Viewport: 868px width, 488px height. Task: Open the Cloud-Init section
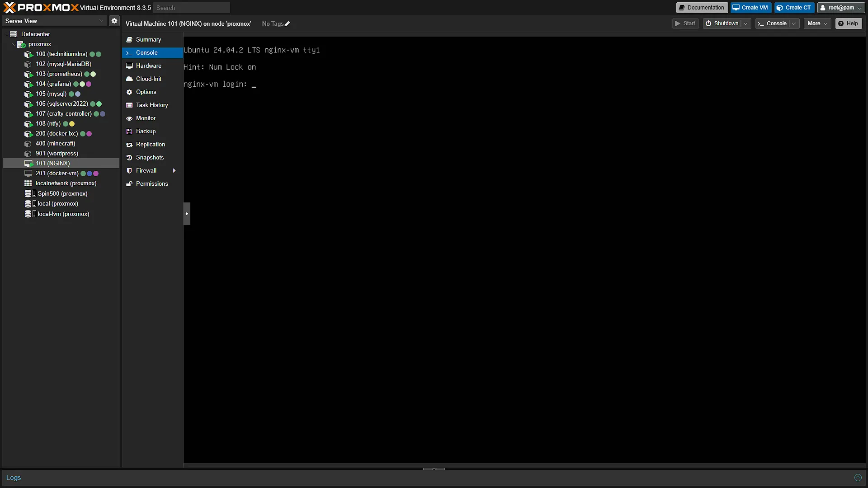pos(152,79)
